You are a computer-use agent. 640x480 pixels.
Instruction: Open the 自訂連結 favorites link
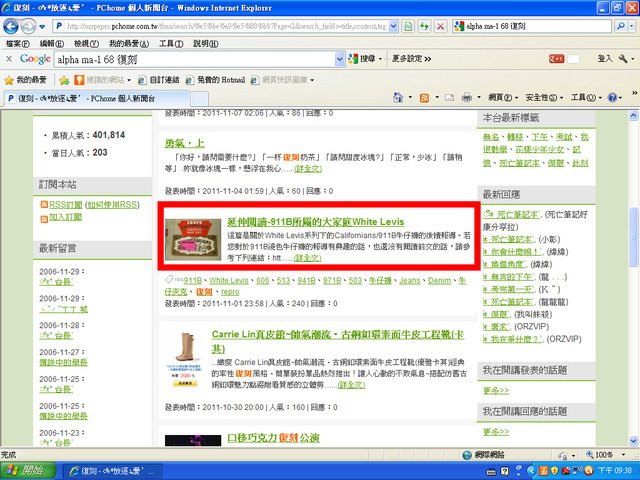click(x=158, y=80)
